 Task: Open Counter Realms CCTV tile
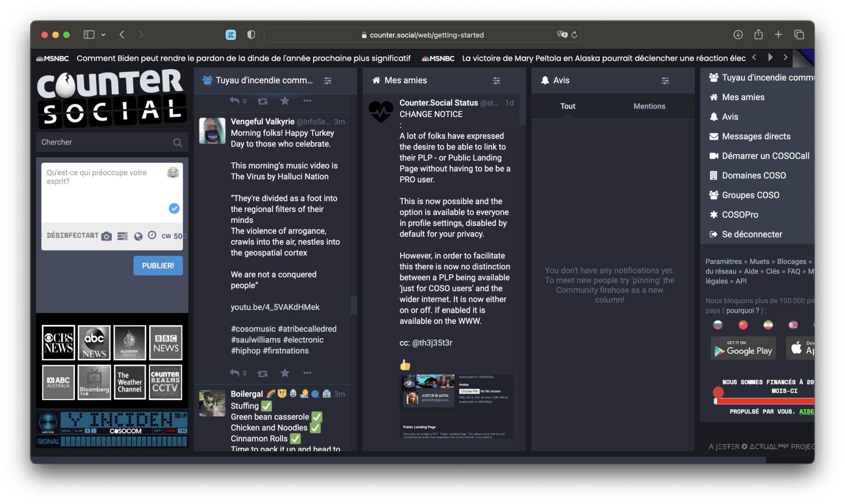(x=165, y=382)
